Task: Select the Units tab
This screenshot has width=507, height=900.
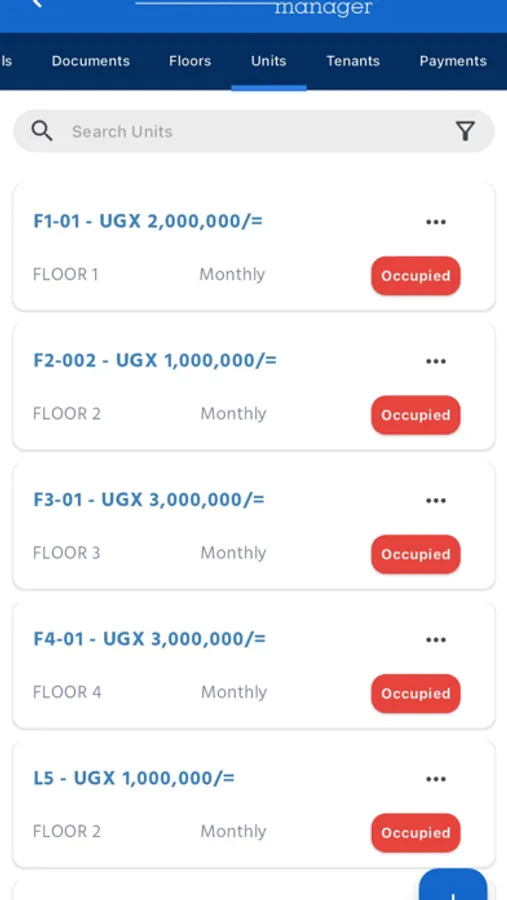Action: pyautogui.click(x=269, y=61)
